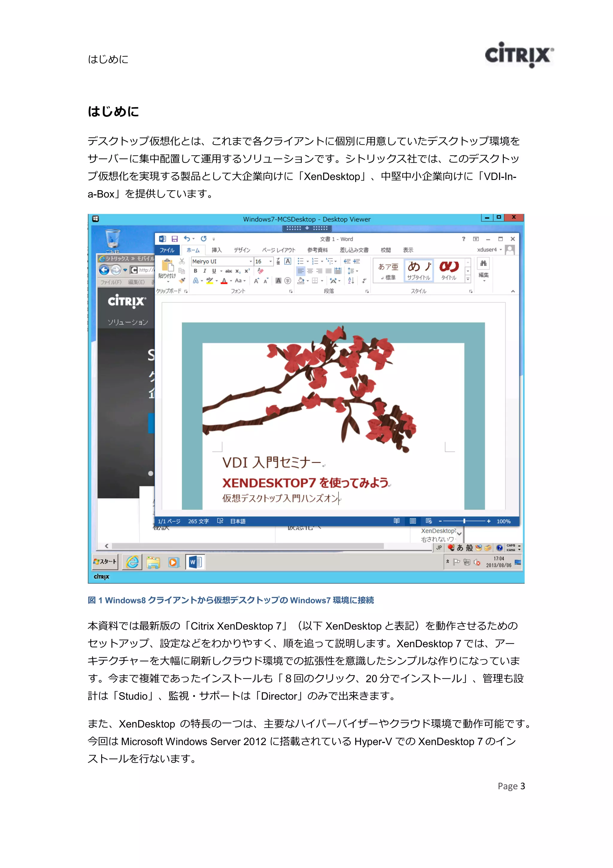The height and width of the screenshot is (868, 613).
Task: Click the Grow Font icon
Action: pos(257,281)
